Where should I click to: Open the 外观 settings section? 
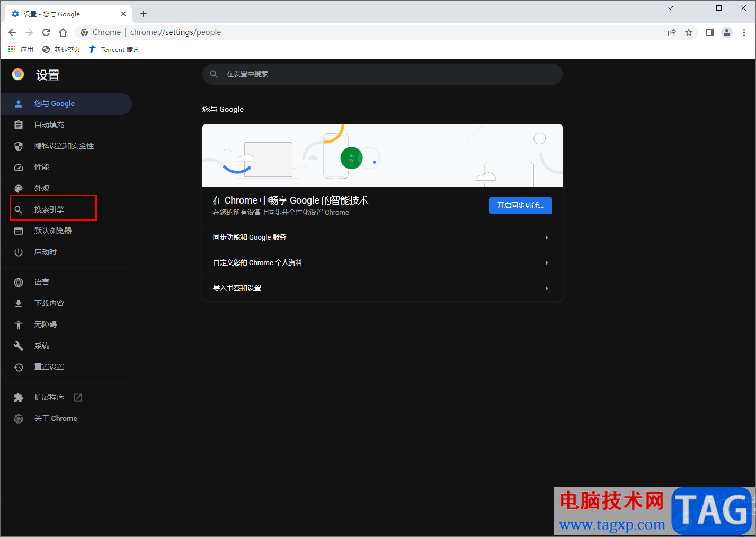[x=66, y=188]
